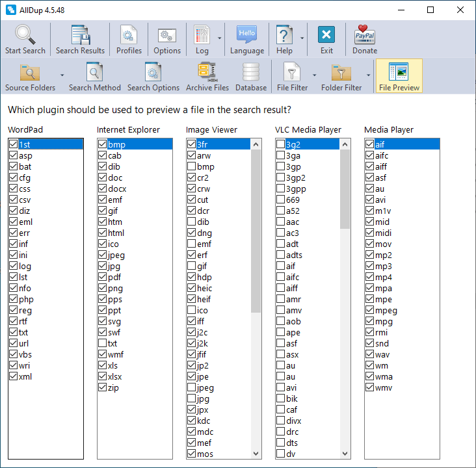The height and width of the screenshot is (468, 476).
Task: Open the File Filter dropdown arrow
Action: coord(314,75)
